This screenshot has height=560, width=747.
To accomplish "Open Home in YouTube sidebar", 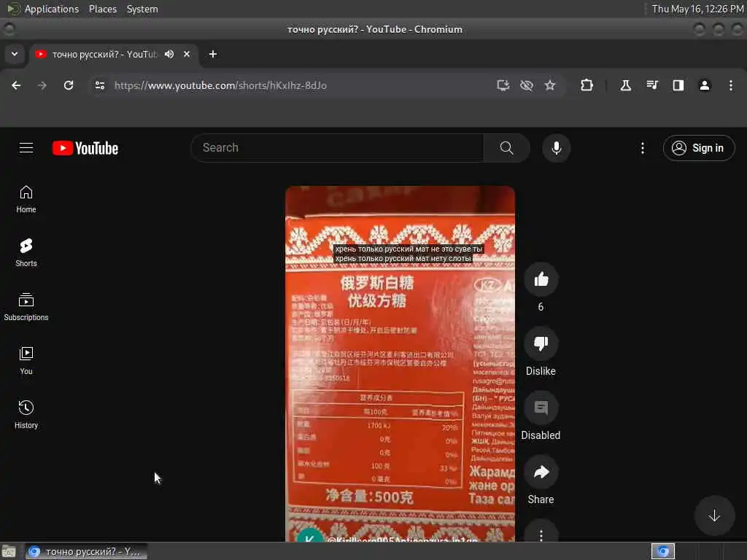I will [26, 199].
